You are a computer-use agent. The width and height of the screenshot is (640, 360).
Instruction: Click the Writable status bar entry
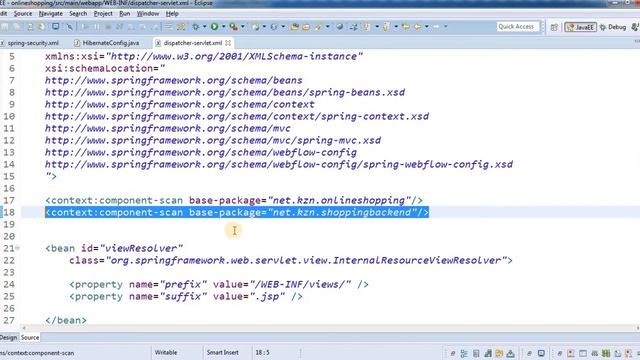point(166,352)
